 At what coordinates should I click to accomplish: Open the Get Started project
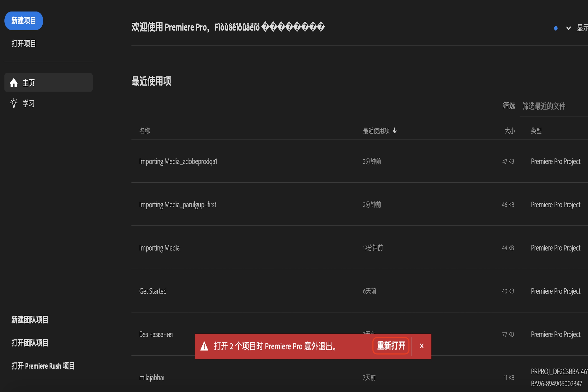153,291
